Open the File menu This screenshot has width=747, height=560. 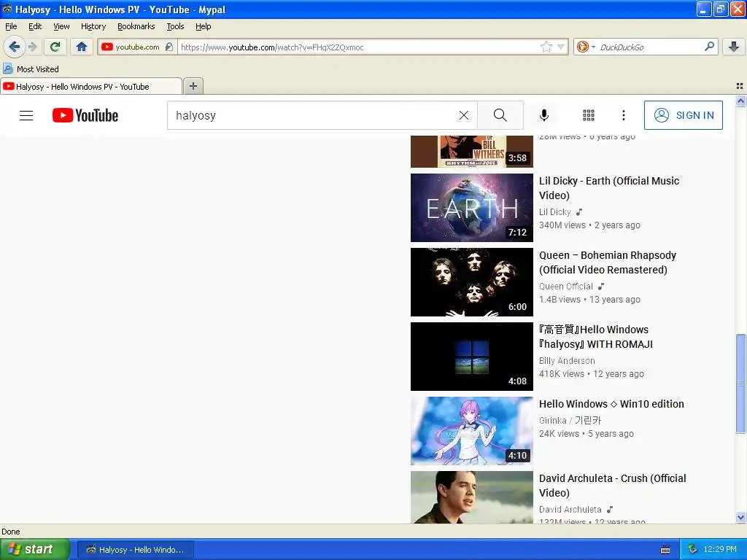(x=11, y=26)
